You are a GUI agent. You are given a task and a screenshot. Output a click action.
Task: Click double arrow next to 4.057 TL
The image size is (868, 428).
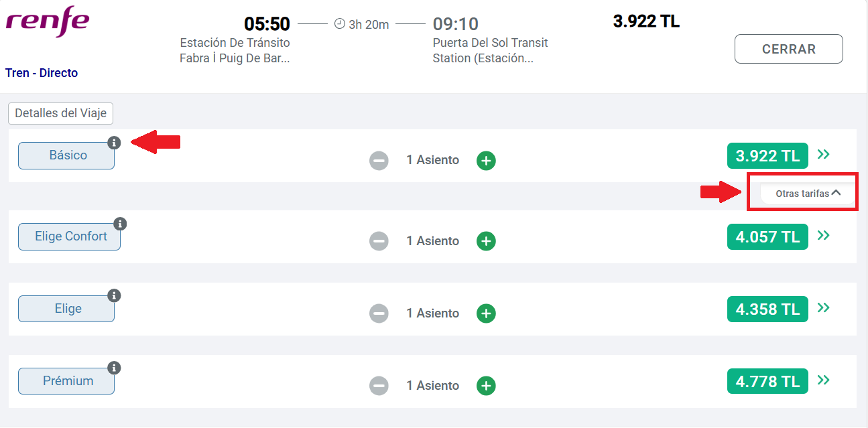point(824,235)
